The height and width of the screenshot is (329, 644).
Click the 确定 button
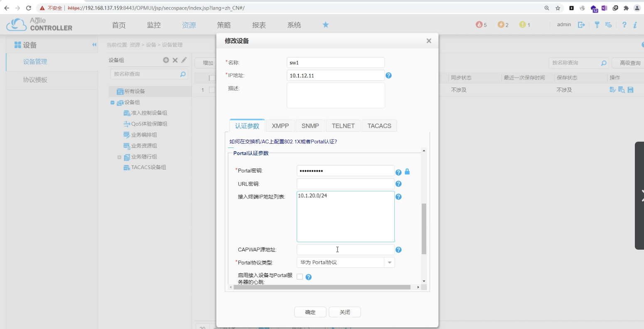[310, 312]
